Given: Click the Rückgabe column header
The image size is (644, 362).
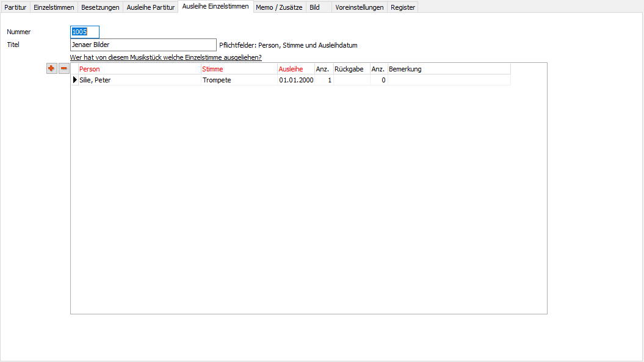Looking at the screenshot, I should (351, 69).
